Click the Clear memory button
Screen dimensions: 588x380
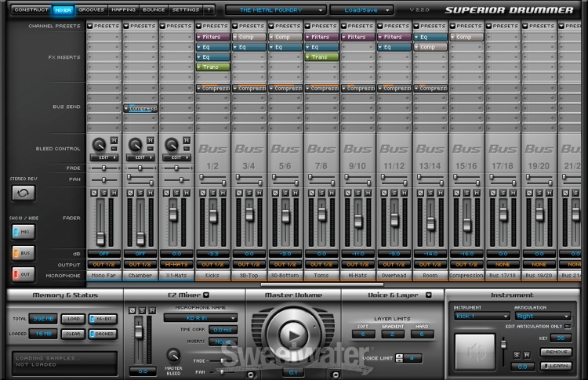click(x=73, y=333)
